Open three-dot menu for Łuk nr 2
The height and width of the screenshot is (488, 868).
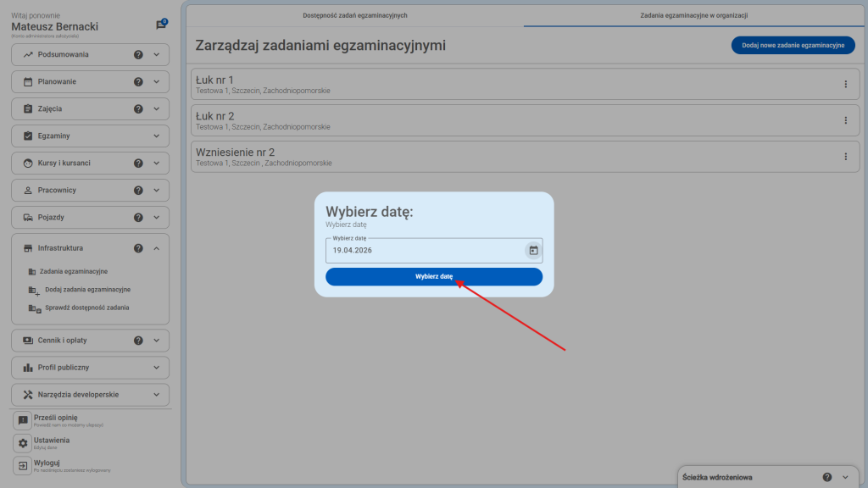[x=845, y=120]
